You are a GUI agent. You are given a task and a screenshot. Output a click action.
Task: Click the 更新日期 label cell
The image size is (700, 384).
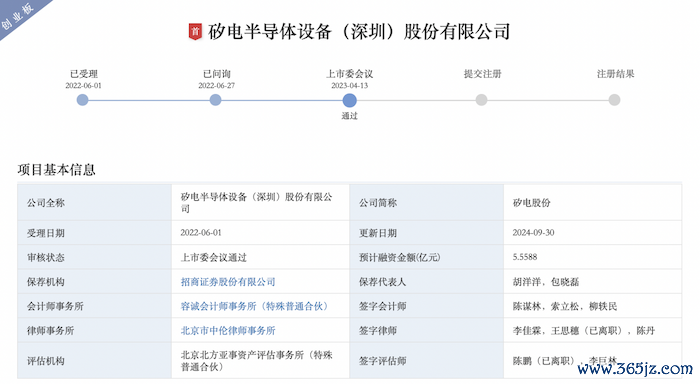pyautogui.click(x=427, y=233)
